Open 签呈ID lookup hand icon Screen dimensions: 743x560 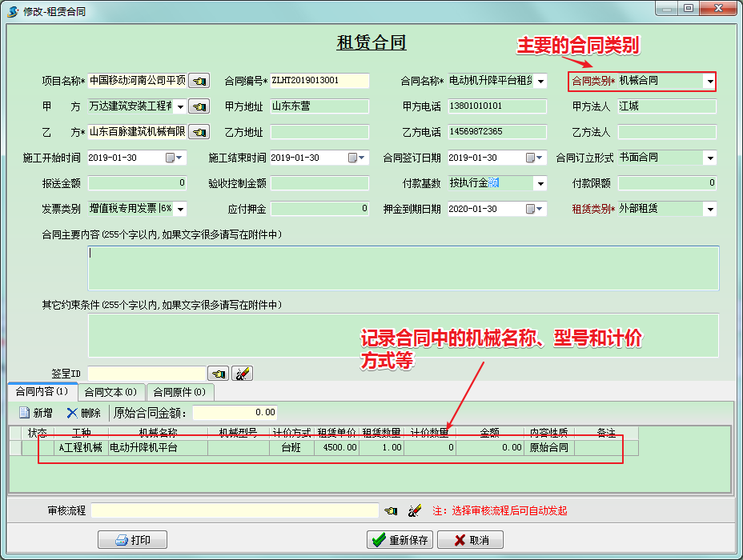point(219,374)
